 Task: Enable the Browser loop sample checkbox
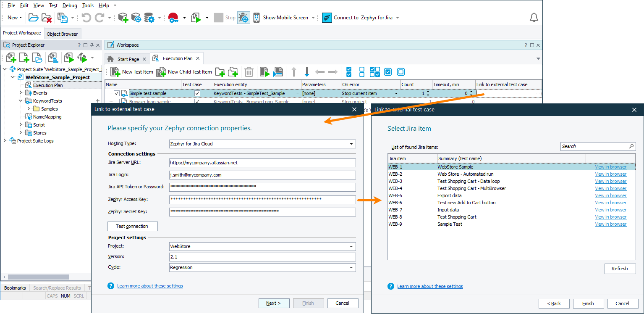(116, 101)
